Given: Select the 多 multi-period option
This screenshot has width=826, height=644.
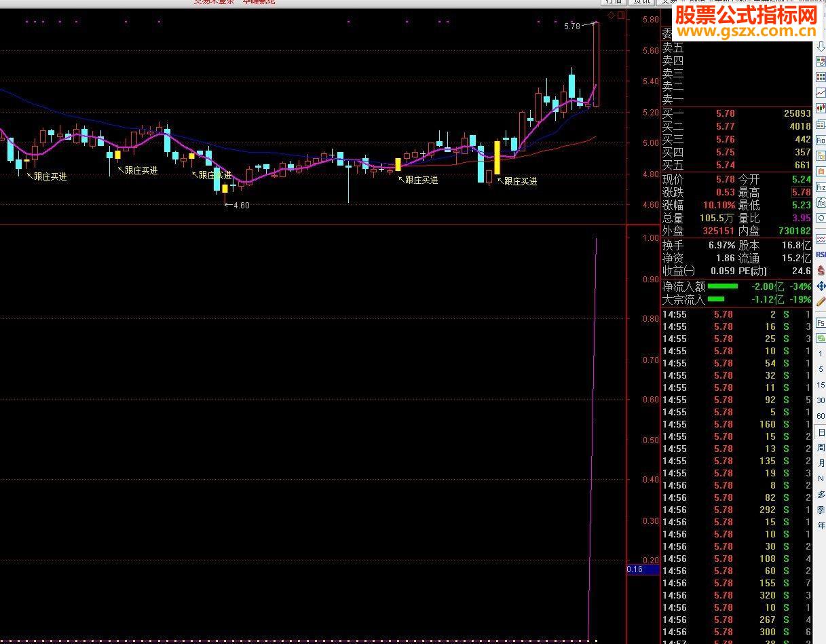Looking at the screenshot, I should [x=821, y=495].
